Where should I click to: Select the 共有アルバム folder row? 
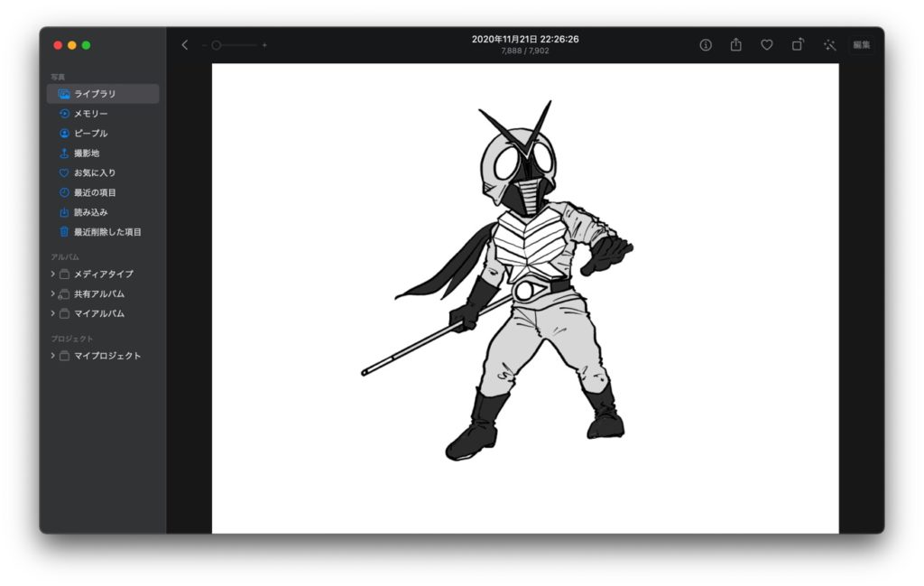click(x=103, y=293)
